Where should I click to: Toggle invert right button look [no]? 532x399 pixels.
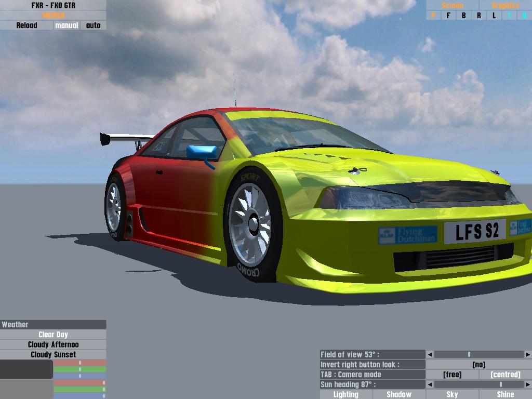coord(478,364)
